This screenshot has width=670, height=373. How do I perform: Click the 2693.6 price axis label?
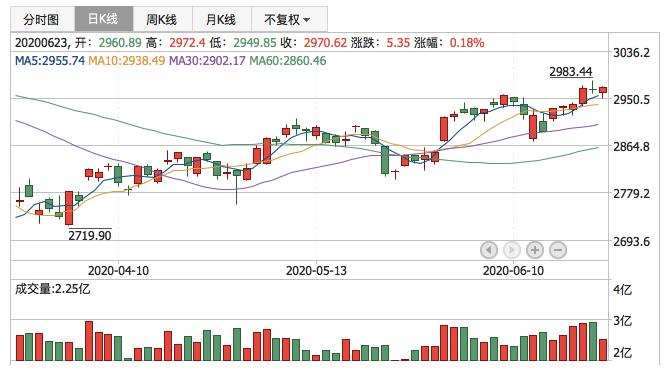point(632,241)
